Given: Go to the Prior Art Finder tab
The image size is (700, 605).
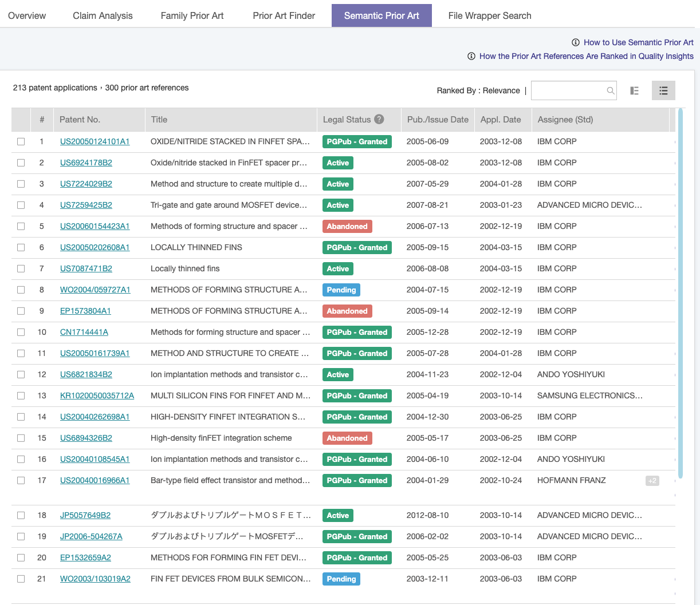Looking at the screenshot, I should [x=284, y=15].
